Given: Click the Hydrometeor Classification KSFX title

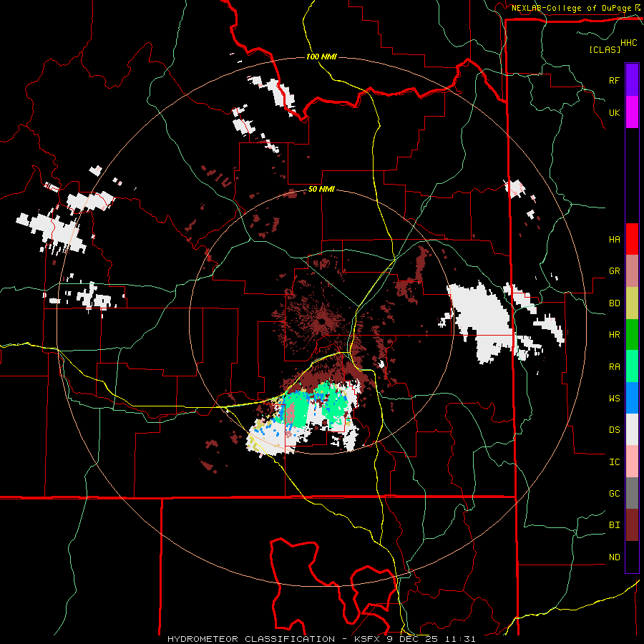Looking at the screenshot, I should pyautogui.click(x=321, y=639).
